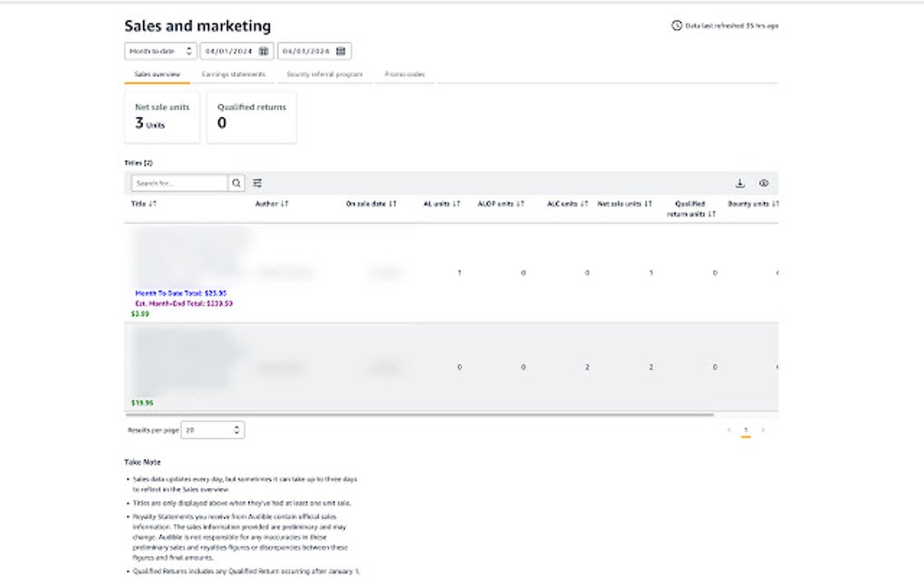The width and height of the screenshot is (924, 578).
Task: Expand the Month to date dropdown
Action: point(160,52)
